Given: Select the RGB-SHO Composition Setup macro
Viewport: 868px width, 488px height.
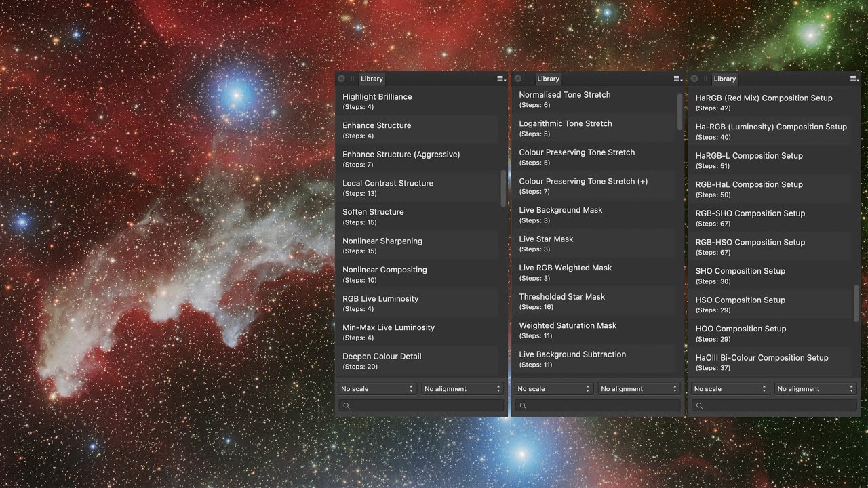Looking at the screenshot, I should (770, 218).
